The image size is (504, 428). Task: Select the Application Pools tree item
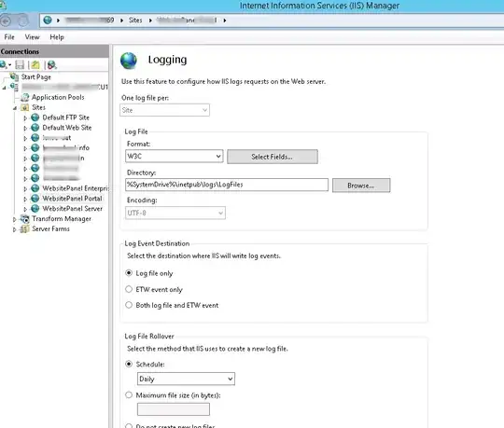58,97
